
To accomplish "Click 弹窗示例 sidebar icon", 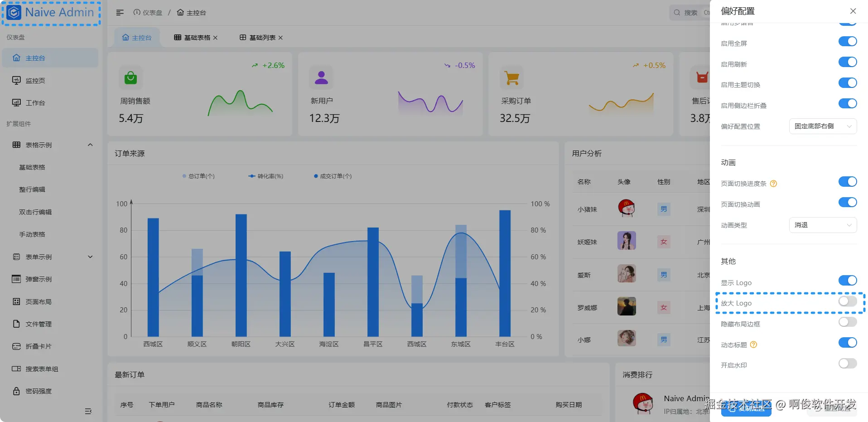I will tap(16, 279).
